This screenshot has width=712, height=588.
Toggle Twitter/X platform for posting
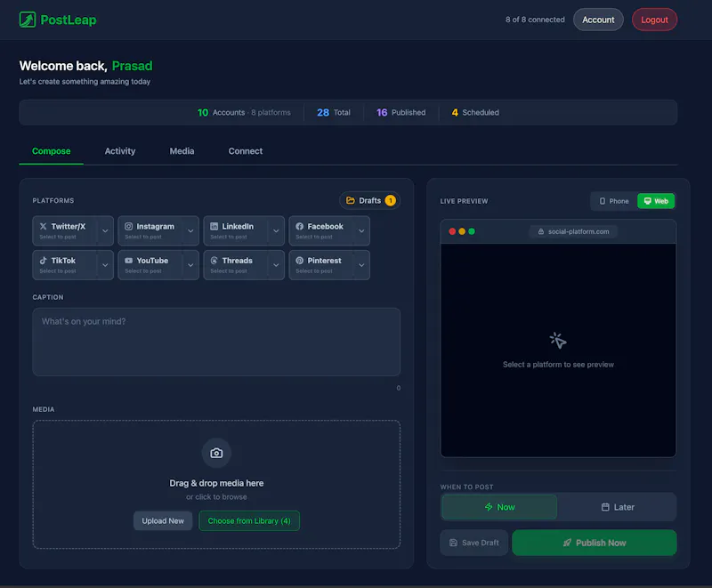(x=64, y=230)
